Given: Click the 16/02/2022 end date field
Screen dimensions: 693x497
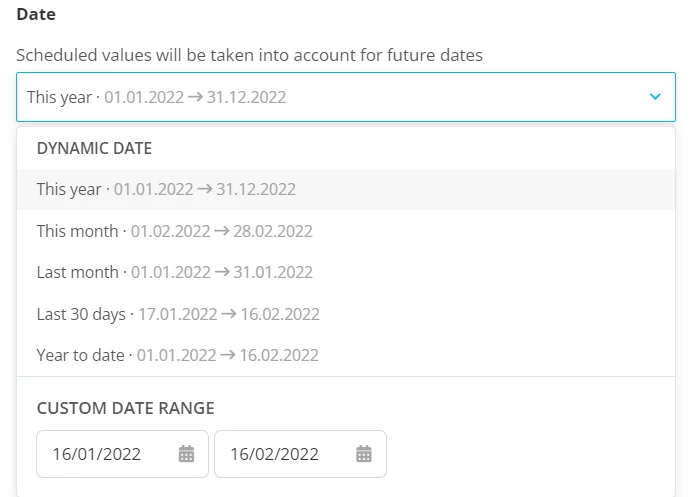Looking at the screenshot, I should (301, 454).
